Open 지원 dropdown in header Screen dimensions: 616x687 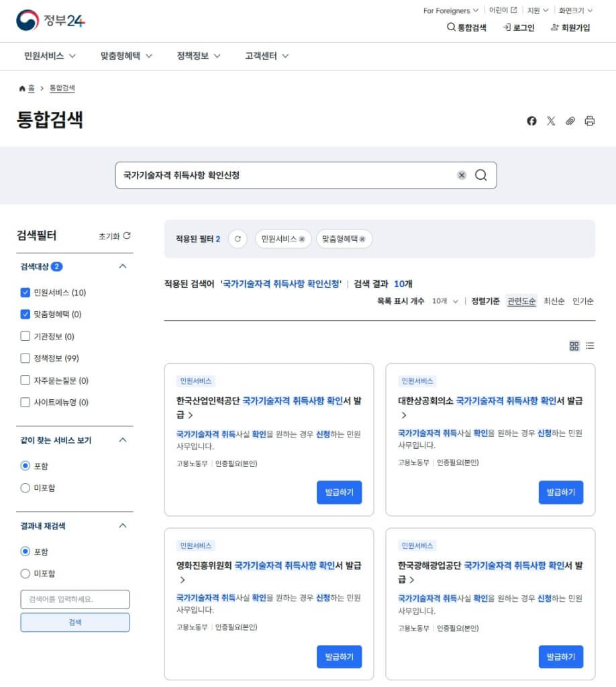click(x=537, y=11)
